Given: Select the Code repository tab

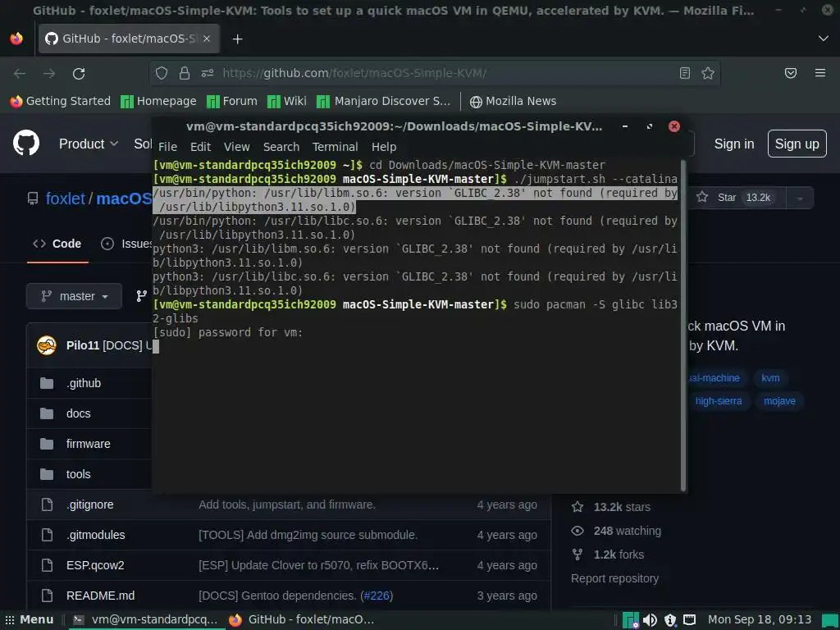Looking at the screenshot, I should [57, 244].
